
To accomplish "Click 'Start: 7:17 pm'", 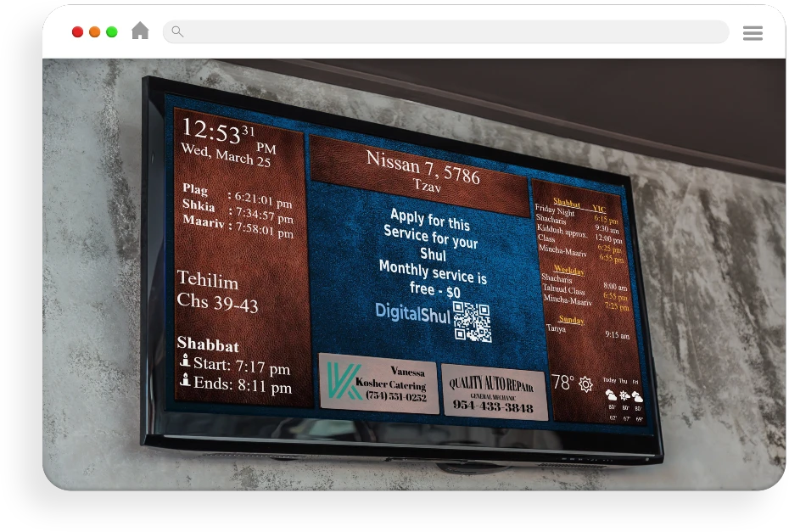I will (242, 365).
